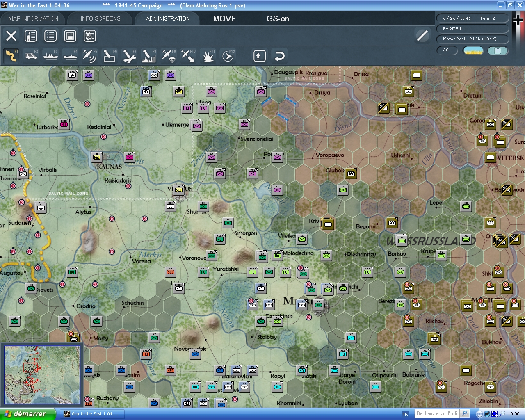Select the F2 rail move mode
525x420 pixels.
pyautogui.click(x=31, y=56)
